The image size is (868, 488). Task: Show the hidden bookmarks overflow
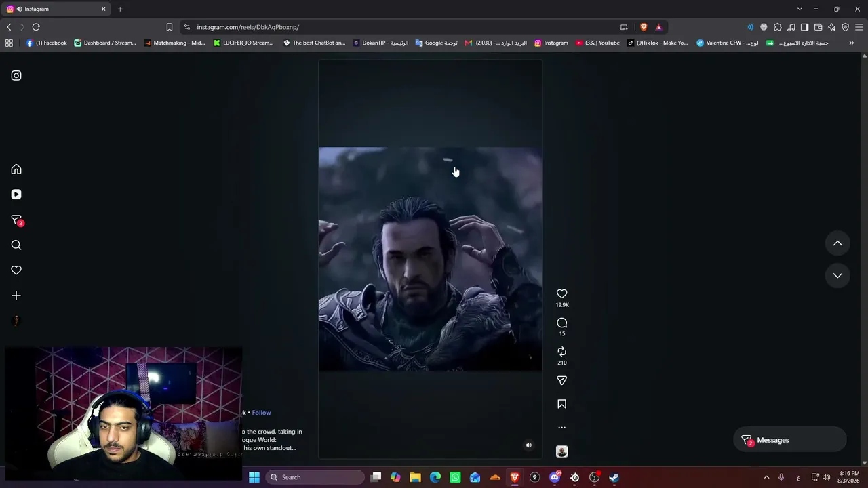(x=852, y=43)
